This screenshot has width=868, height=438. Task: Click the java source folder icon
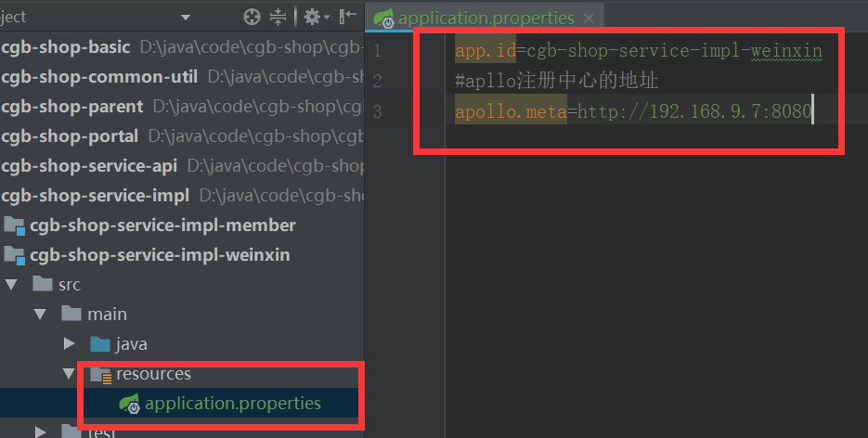(99, 344)
